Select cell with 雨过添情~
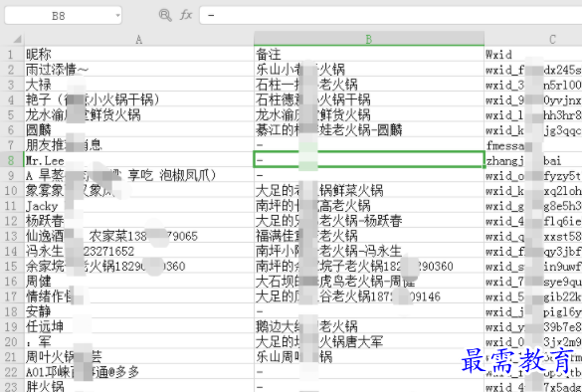This screenshot has height=392, width=582. tap(139, 70)
